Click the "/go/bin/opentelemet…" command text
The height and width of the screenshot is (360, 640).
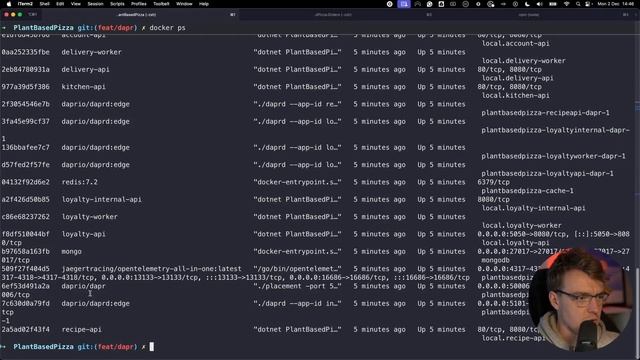click(297, 269)
